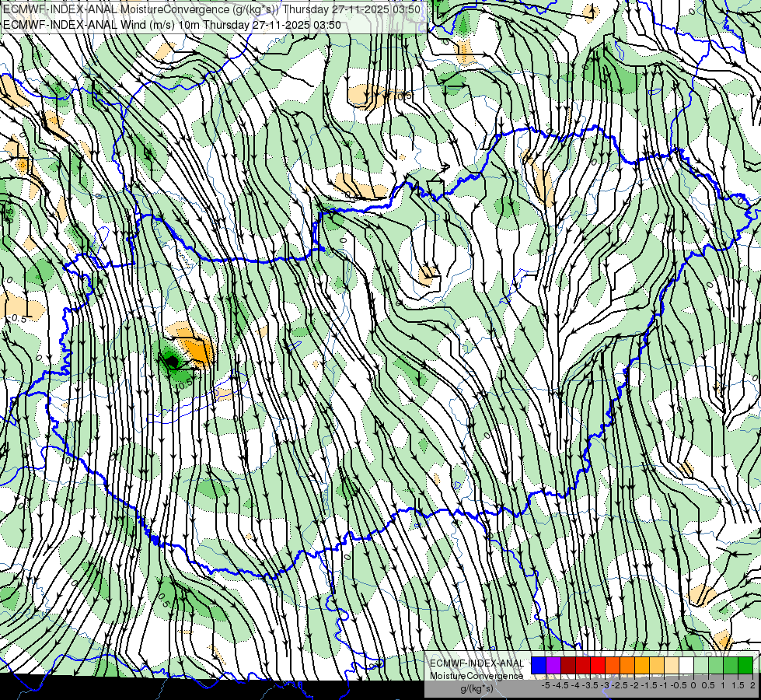Click the 0.5 tick label on the colorbar
761x700 pixels.
pyautogui.click(x=708, y=685)
